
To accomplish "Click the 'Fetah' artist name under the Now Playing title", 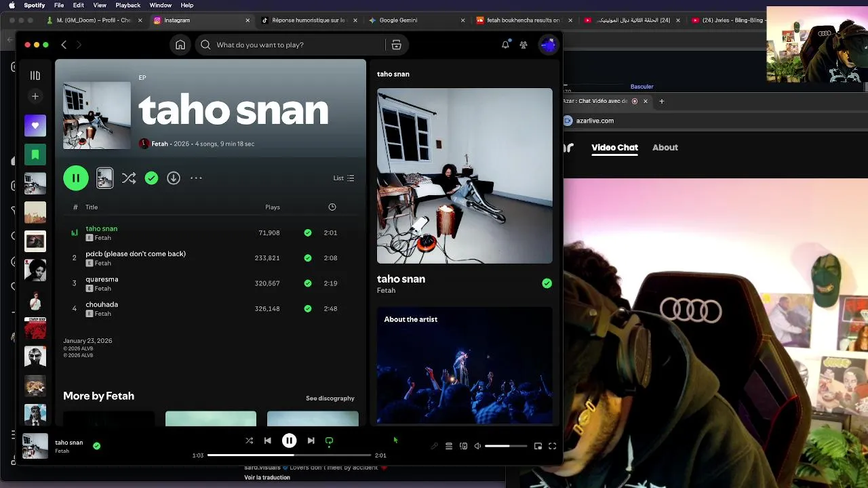I will pos(386,290).
